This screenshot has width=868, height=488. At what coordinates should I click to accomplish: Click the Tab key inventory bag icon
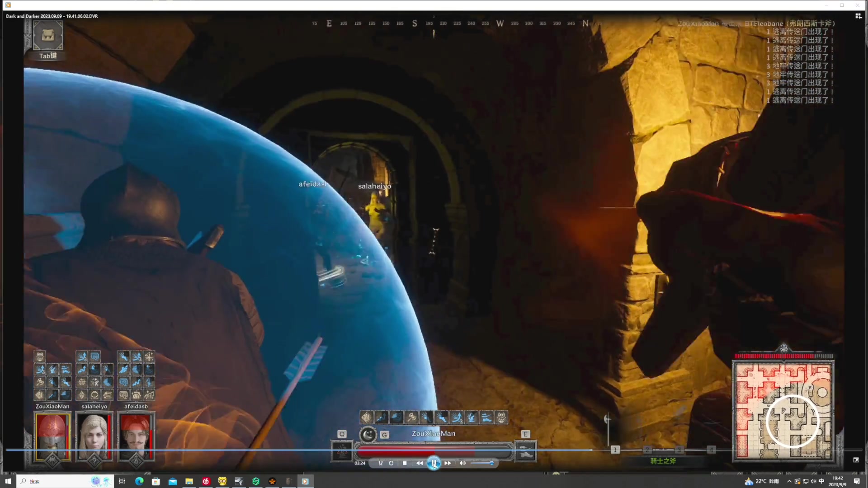48,36
